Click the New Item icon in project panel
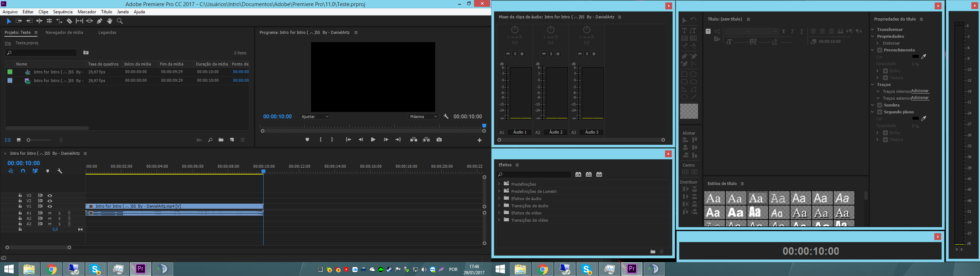Screen dimensions: 980x276 [x=232, y=140]
